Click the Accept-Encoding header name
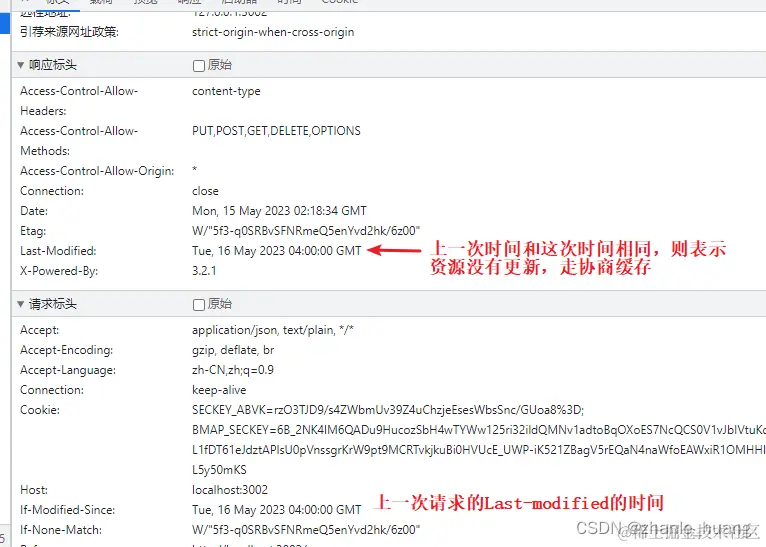766x547 pixels. click(66, 350)
